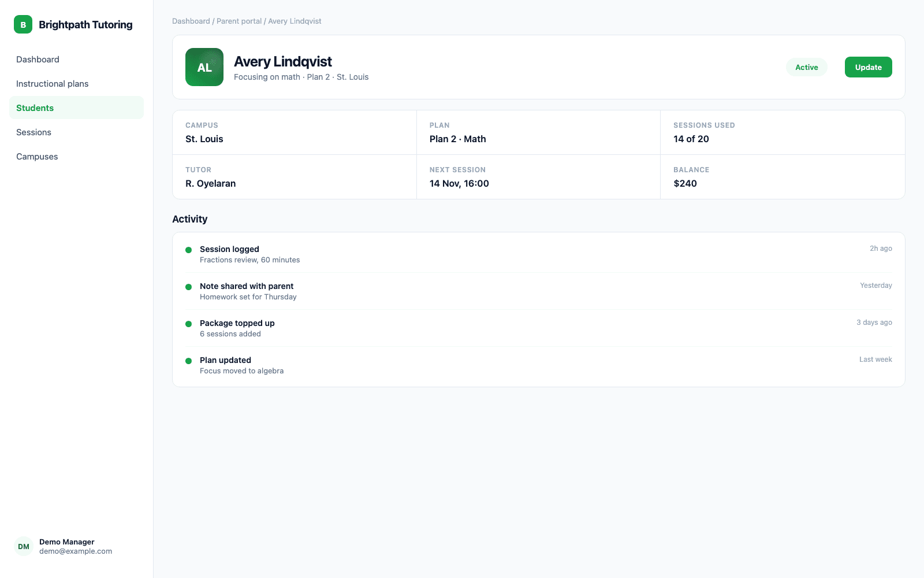Click 'Note shared with parent' entry
The width and height of the screenshot is (924, 578).
pyautogui.click(x=247, y=286)
